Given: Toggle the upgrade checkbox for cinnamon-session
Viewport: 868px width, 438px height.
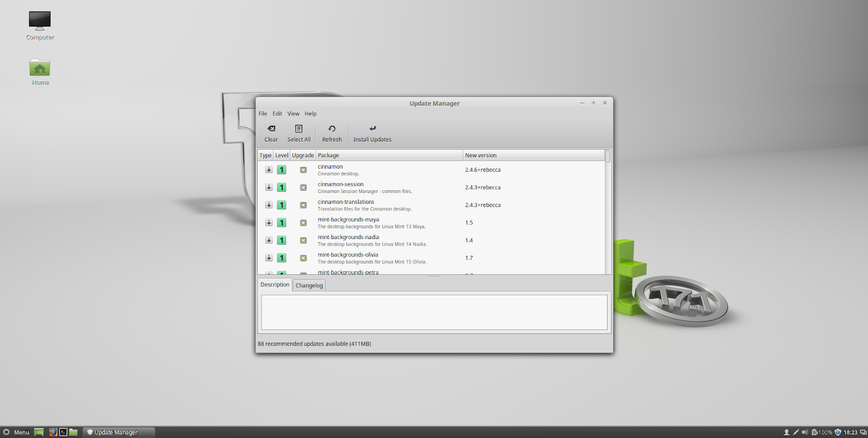Looking at the screenshot, I should coord(303,188).
